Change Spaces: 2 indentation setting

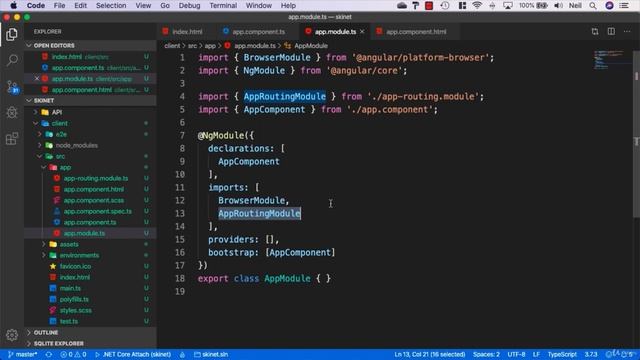click(x=486, y=354)
